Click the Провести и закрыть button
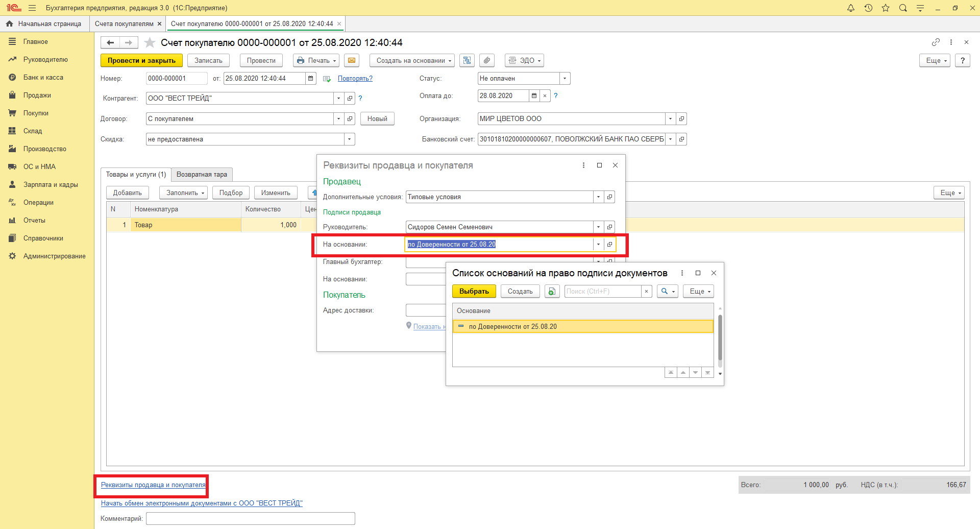This screenshot has width=980, height=529. [x=141, y=60]
